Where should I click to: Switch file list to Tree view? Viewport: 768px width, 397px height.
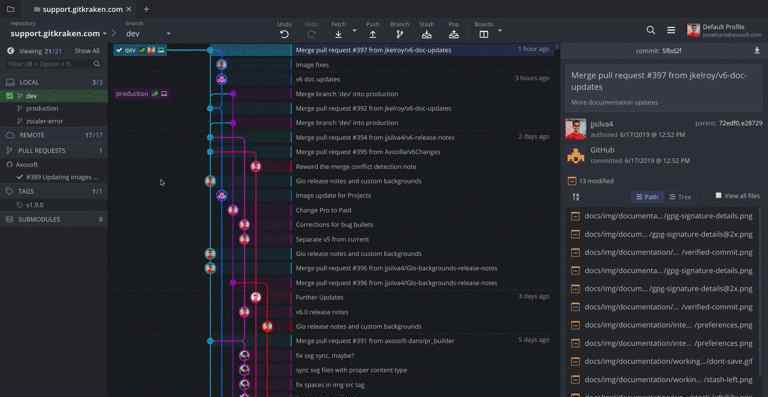tap(680, 197)
